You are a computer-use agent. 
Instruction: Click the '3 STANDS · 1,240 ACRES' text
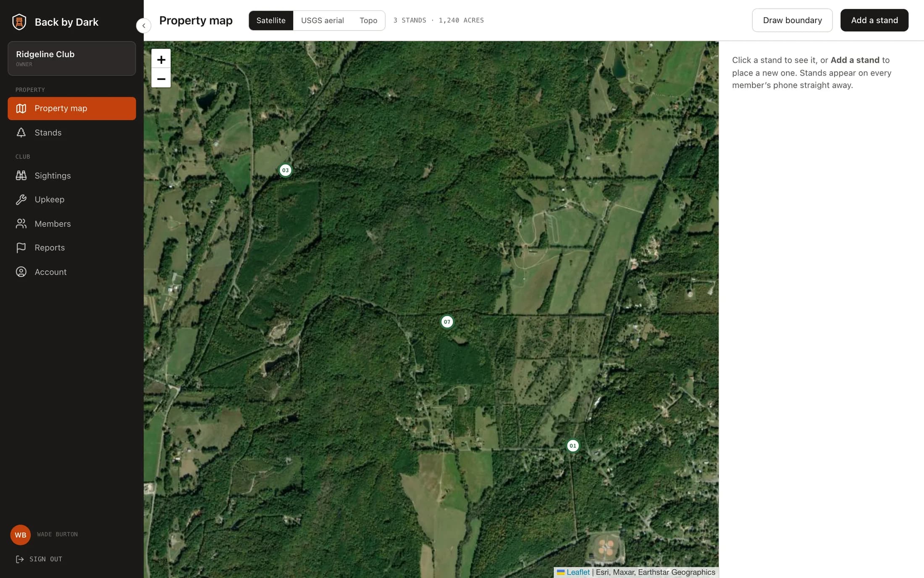pyautogui.click(x=438, y=20)
